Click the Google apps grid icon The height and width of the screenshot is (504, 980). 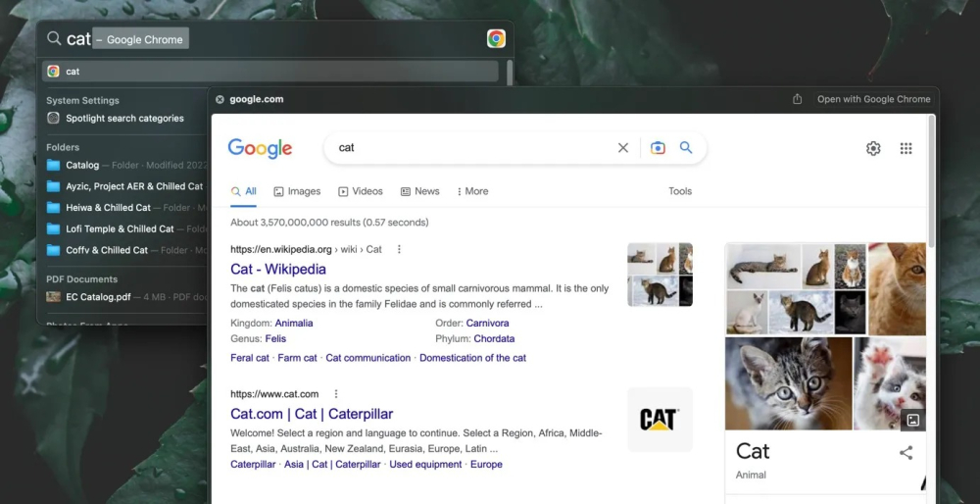point(906,148)
